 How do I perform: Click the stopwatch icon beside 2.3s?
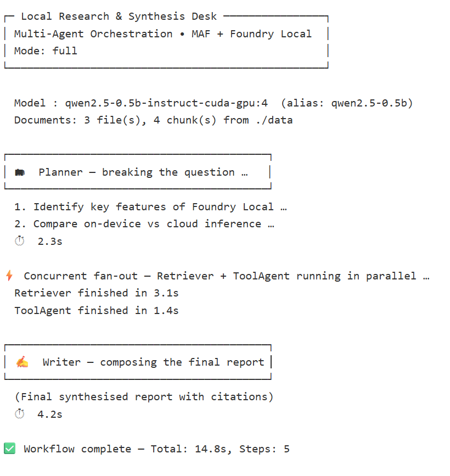tap(20, 241)
